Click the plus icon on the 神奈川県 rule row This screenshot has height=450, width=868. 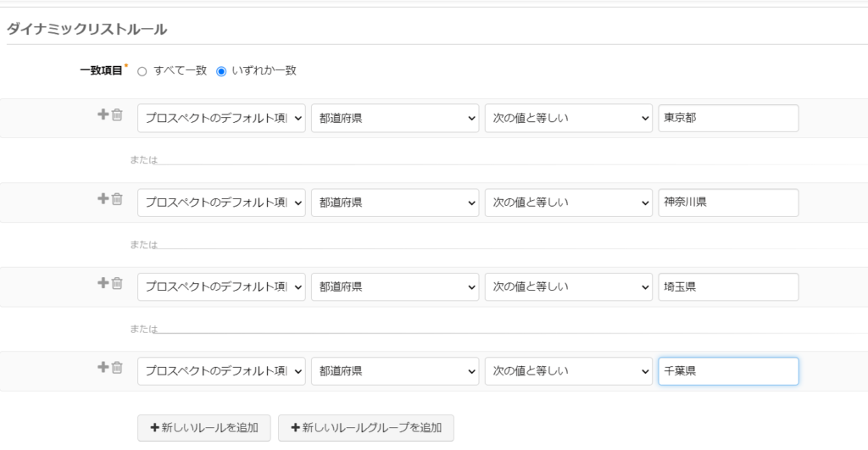[103, 198]
